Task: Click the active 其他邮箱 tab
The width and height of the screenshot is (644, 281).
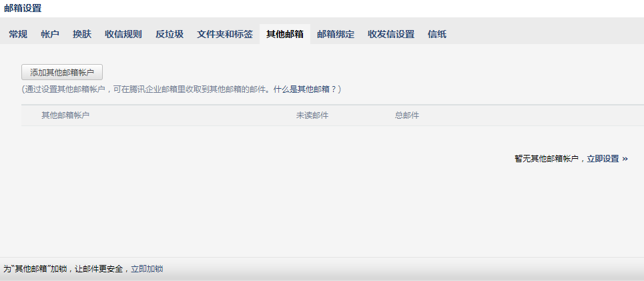Action: 285,34
